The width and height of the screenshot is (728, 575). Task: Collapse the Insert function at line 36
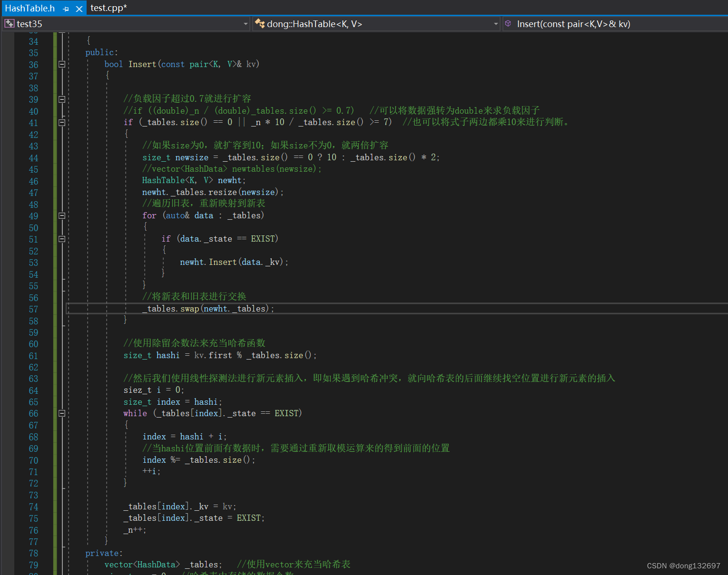(x=62, y=64)
